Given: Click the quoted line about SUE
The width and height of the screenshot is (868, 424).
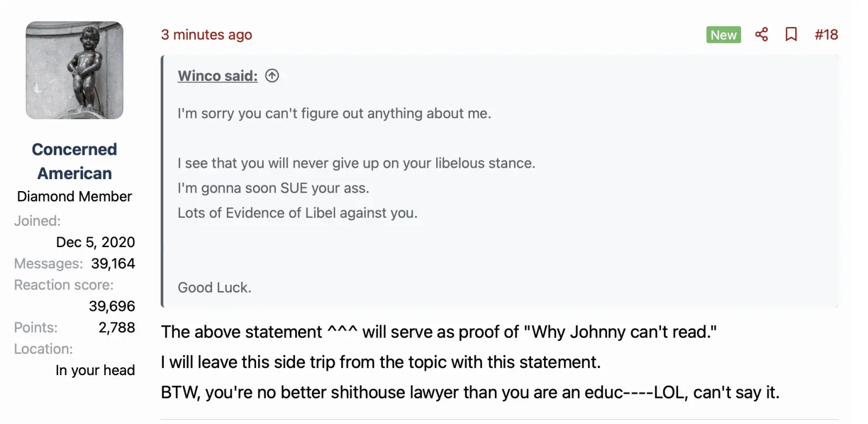Looking at the screenshot, I should click(x=273, y=188).
